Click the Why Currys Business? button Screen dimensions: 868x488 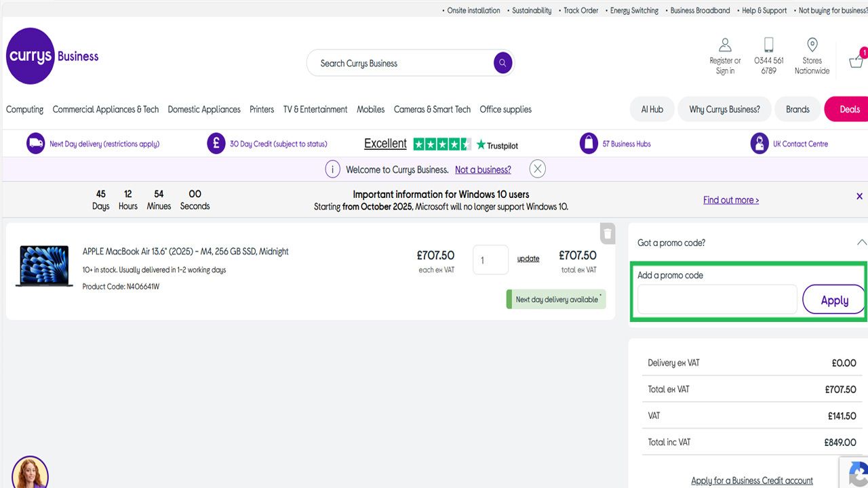725,109
